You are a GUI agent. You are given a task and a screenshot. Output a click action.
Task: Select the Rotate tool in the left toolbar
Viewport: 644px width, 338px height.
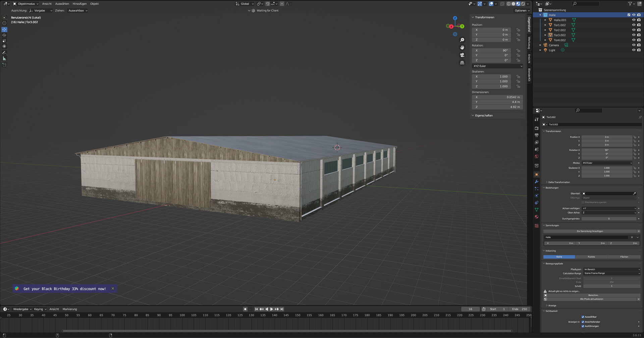click(4, 35)
